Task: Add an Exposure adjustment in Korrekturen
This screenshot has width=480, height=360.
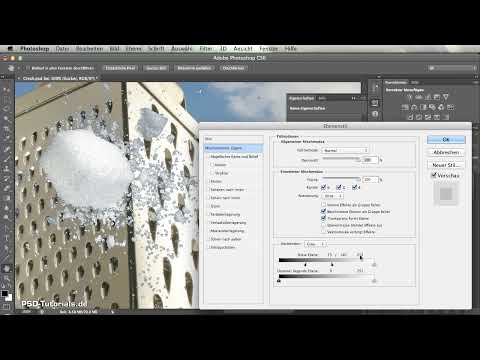Action: click(437, 97)
